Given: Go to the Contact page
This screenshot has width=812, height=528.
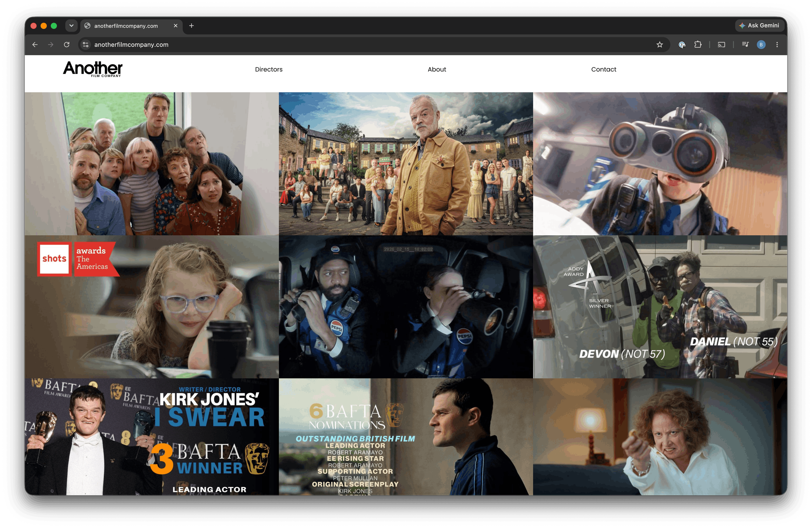Looking at the screenshot, I should pyautogui.click(x=603, y=69).
